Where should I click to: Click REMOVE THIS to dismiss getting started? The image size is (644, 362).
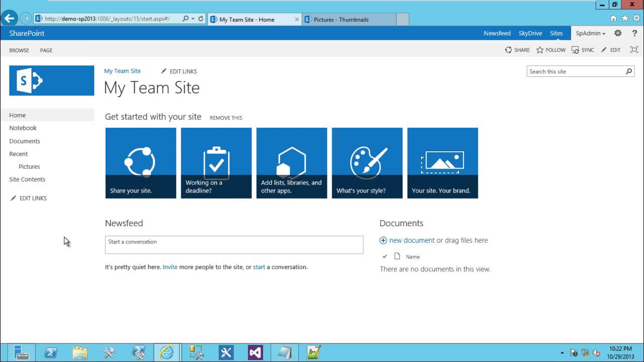click(225, 118)
